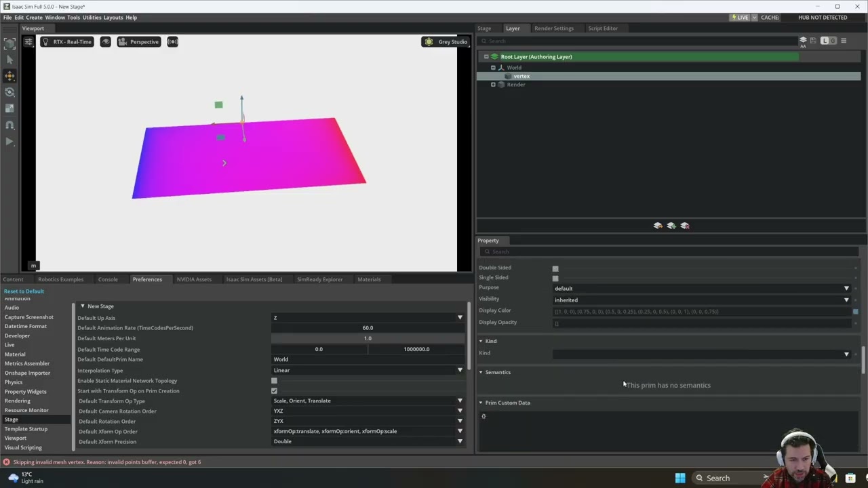
Task: Open the Default Up Axis dropdown
Action: tap(368, 318)
